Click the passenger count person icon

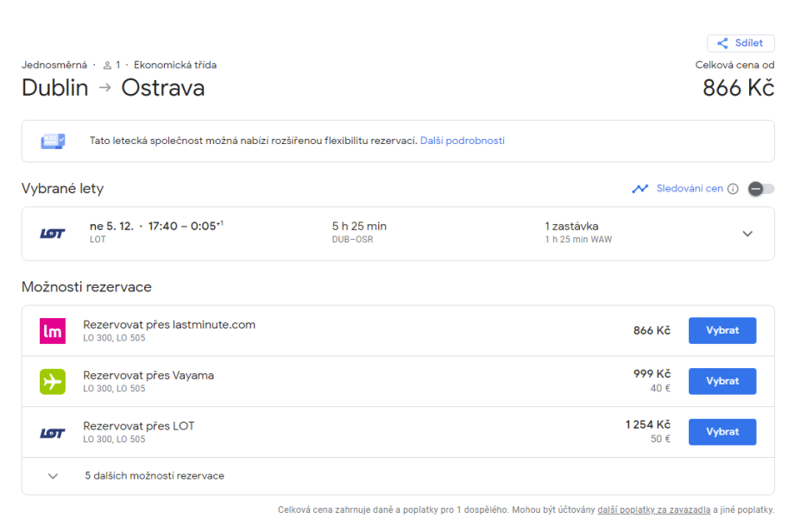click(108, 66)
